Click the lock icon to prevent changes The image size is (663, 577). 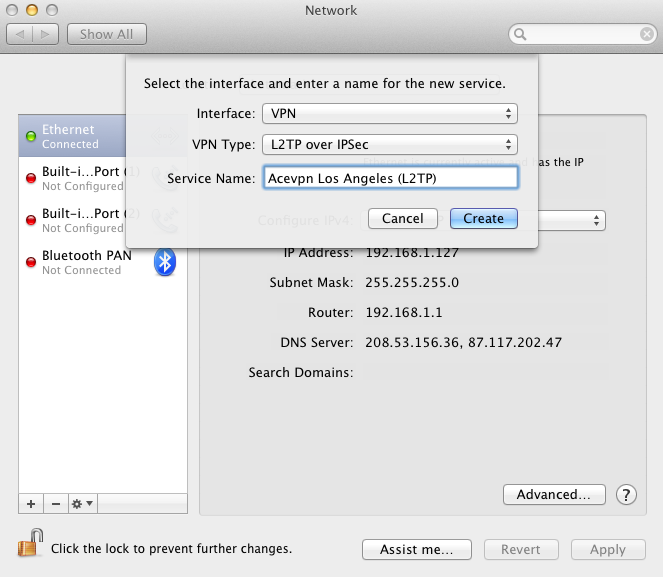point(30,543)
